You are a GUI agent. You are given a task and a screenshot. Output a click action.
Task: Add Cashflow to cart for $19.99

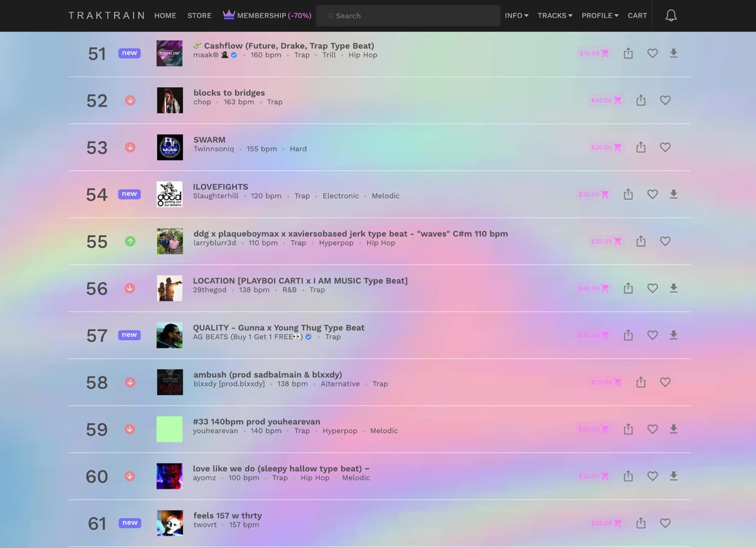click(x=594, y=53)
